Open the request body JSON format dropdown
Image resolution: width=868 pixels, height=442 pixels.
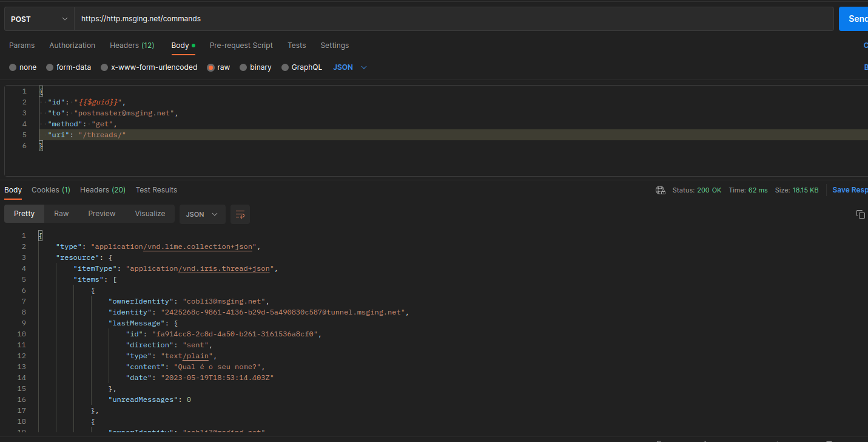tap(350, 67)
